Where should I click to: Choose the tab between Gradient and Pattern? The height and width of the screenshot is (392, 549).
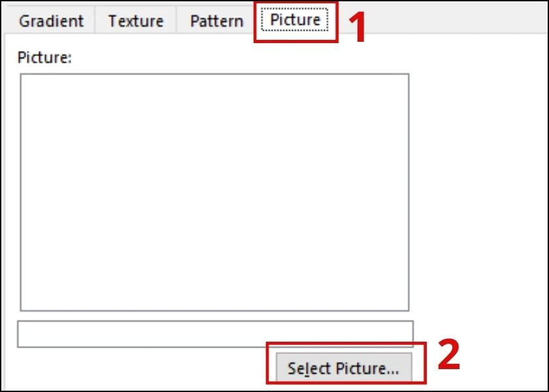tap(135, 21)
